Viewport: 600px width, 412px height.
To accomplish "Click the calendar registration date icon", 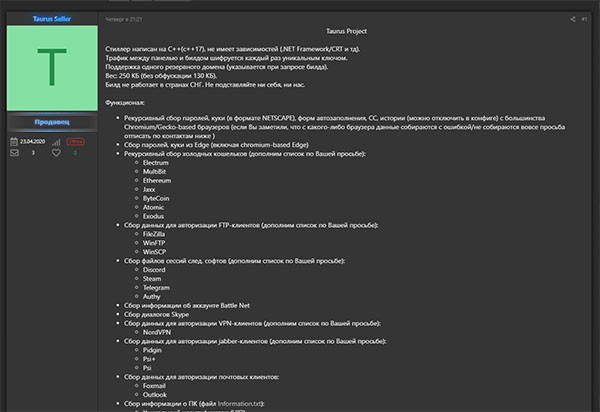I will point(13,141).
